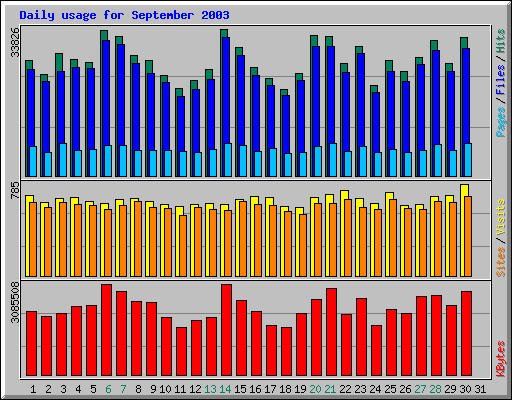This screenshot has height=400, width=512.
Task: Click day label 26 on the axis
Action: point(405,389)
